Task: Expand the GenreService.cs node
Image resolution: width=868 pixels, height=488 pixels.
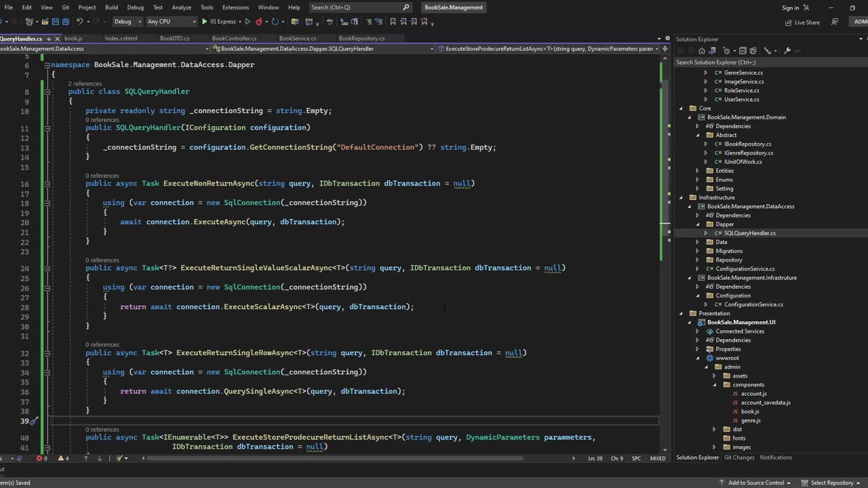Action: pos(705,73)
